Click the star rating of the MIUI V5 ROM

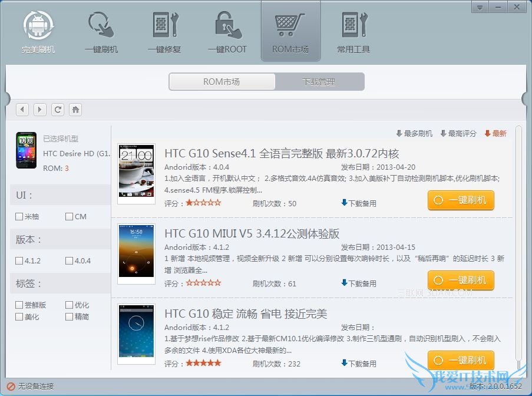point(204,283)
